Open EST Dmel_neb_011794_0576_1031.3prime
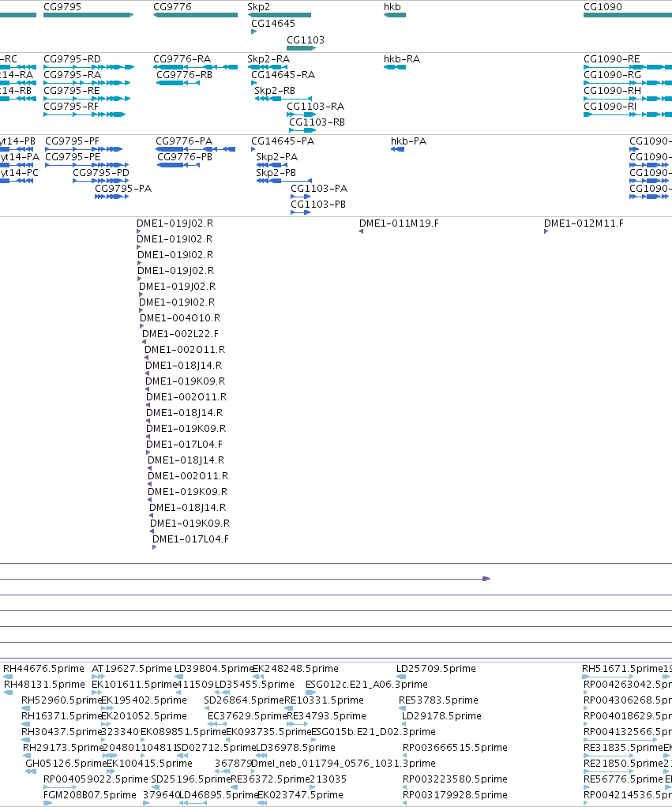Image resolution: width=672 pixels, height=807 pixels. click(x=344, y=764)
